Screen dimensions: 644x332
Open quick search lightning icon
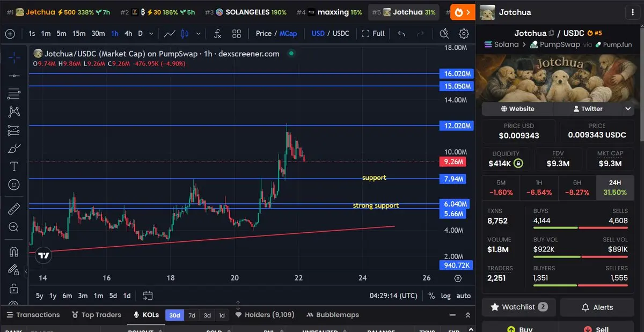444,34
